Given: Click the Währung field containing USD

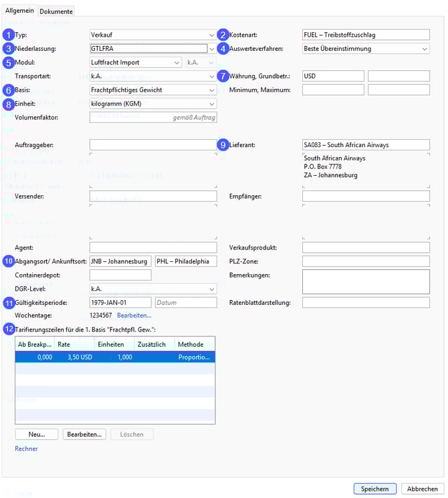Looking at the screenshot, I should [332, 76].
